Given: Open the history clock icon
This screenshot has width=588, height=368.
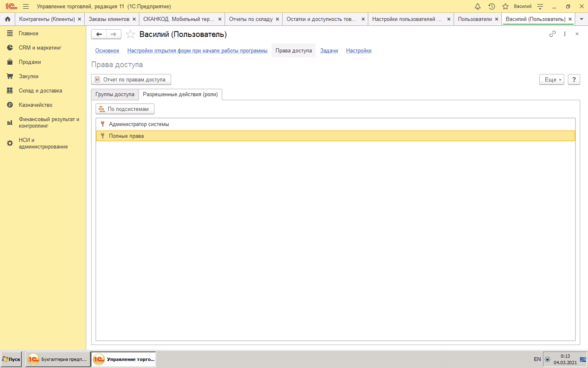Looking at the screenshot, I should tap(492, 6).
